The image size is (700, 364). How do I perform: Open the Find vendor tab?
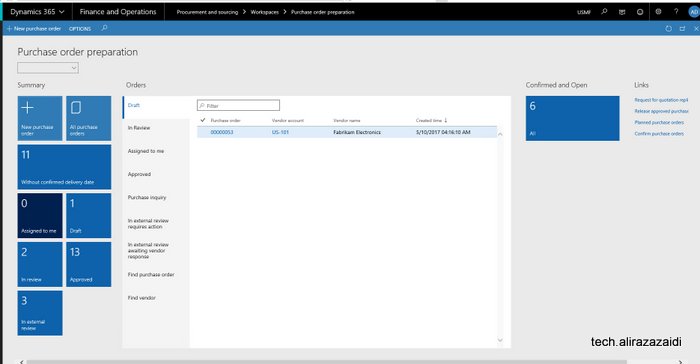pos(156,298)
